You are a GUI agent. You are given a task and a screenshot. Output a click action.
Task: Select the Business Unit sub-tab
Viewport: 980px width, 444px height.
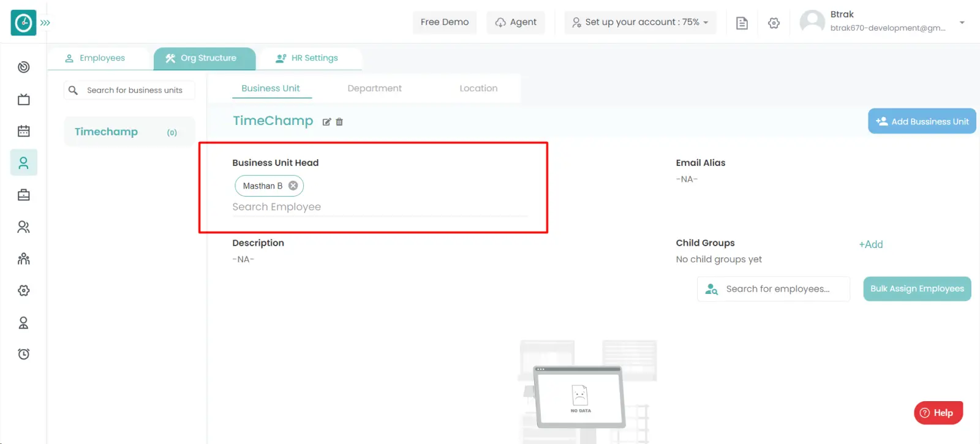[x=271, y=88]
